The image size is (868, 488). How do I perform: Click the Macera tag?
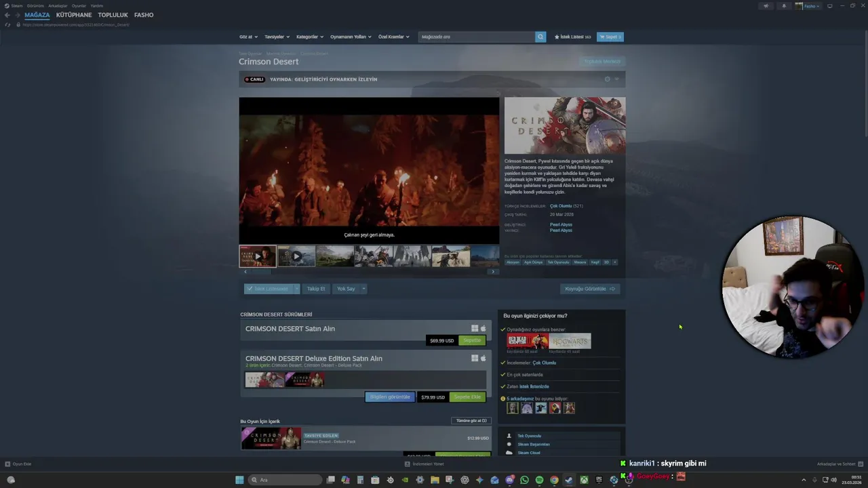tap(580, 262)
